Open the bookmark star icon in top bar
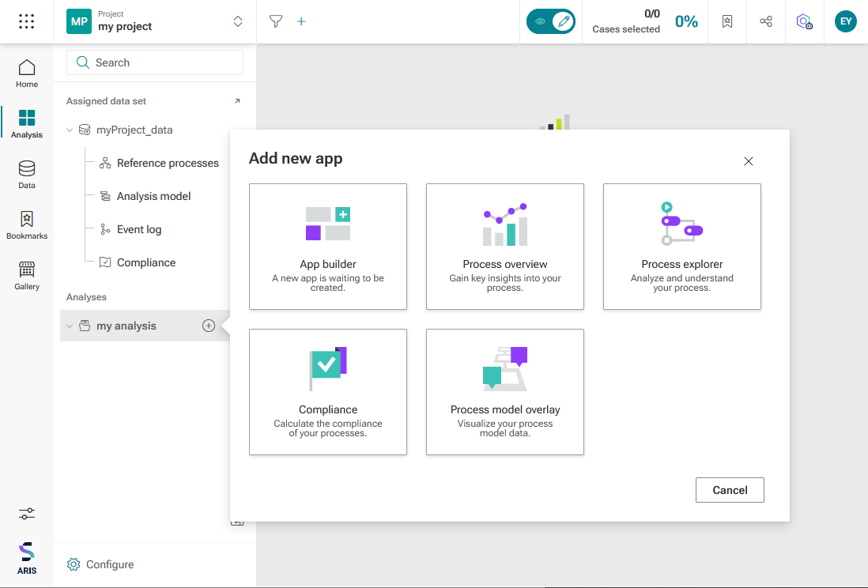 727,21
